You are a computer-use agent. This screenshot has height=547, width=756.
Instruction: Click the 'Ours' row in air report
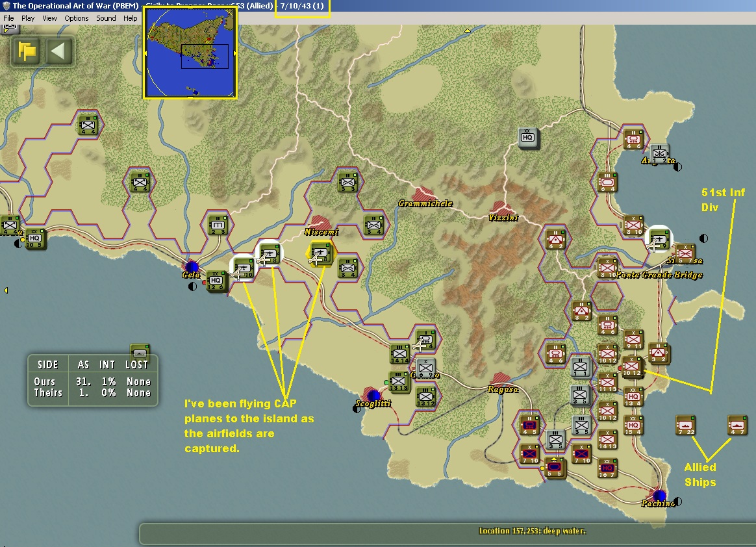point(93,381)
